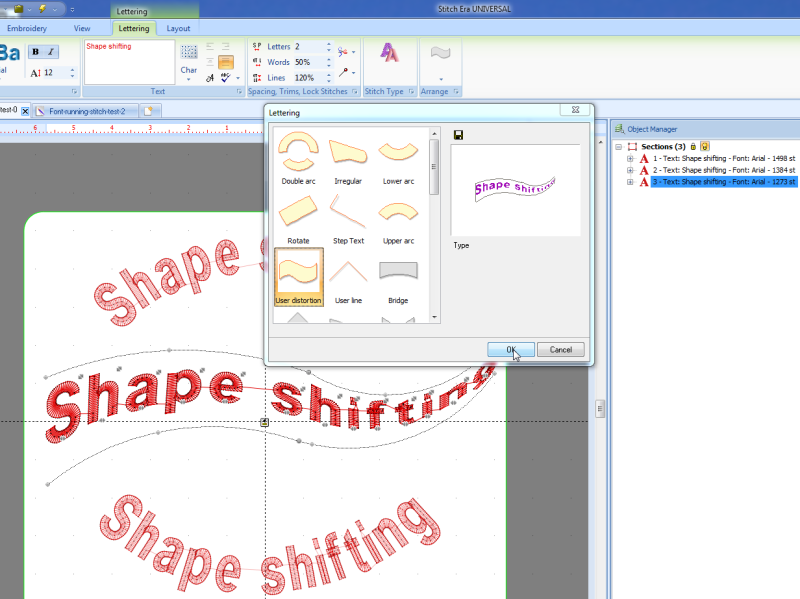Expand section 3 text object node
The width and height of the screenshot is (800, 599).
[x=630, y=182]
